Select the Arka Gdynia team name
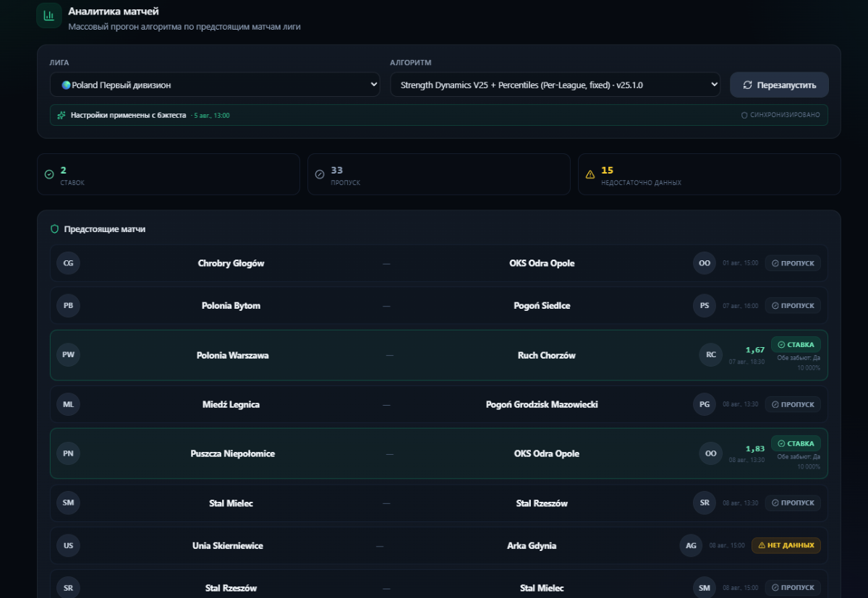The width and height of the screenshot is (868, 598). [532, 545]
